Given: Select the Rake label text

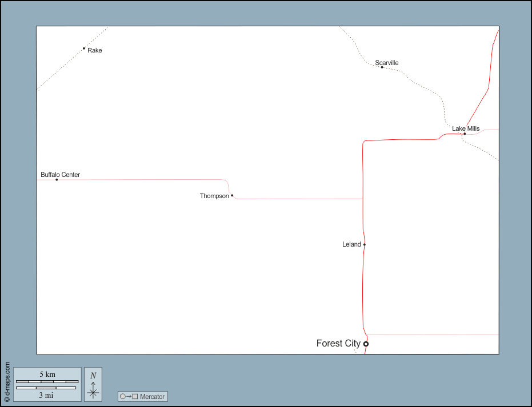Looking at the screenshot, I should click(x=95, y=50).
